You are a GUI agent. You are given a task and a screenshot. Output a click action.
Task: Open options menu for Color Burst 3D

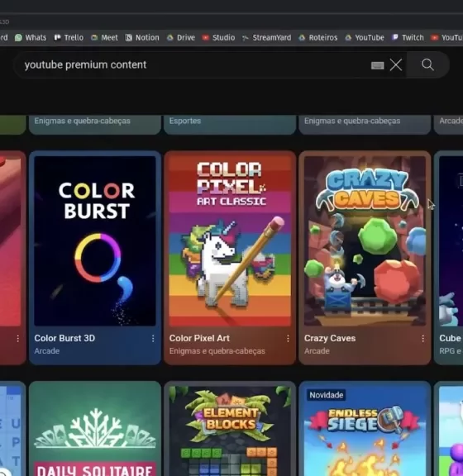[153, 339]
